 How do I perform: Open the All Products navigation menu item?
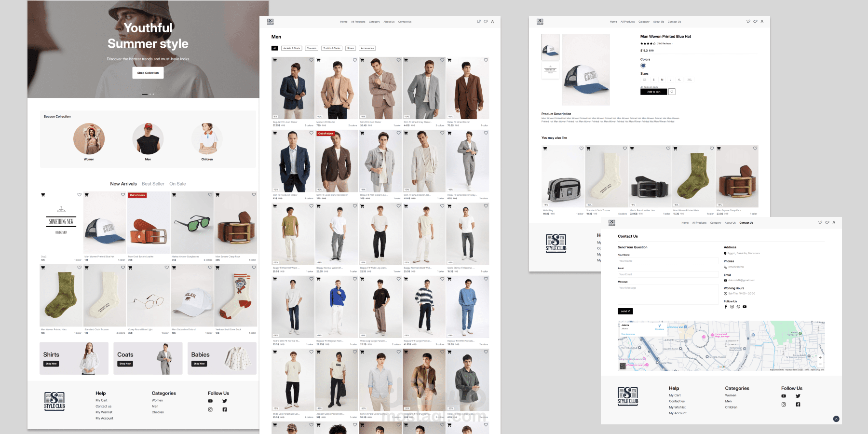(358, 22)
